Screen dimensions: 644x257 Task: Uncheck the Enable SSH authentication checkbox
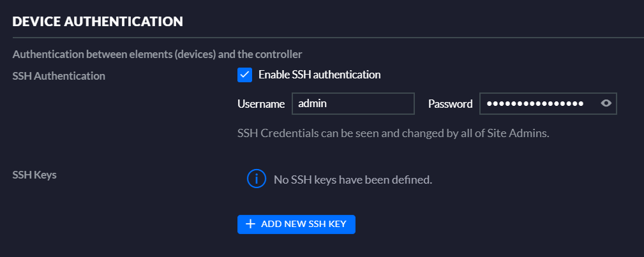pyautogui.click(x=245, y=75)
